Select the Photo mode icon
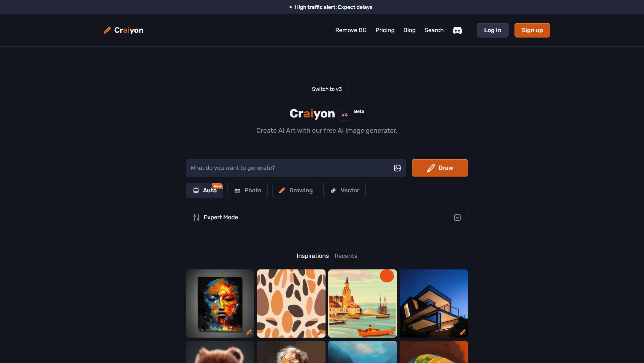644x363 pixels. 237,190
